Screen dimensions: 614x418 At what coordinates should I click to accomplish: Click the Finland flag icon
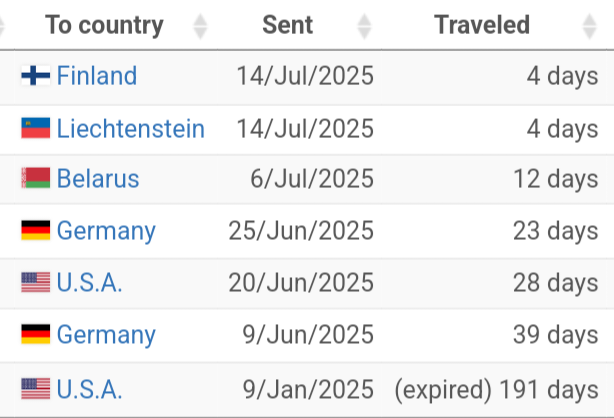36,75
